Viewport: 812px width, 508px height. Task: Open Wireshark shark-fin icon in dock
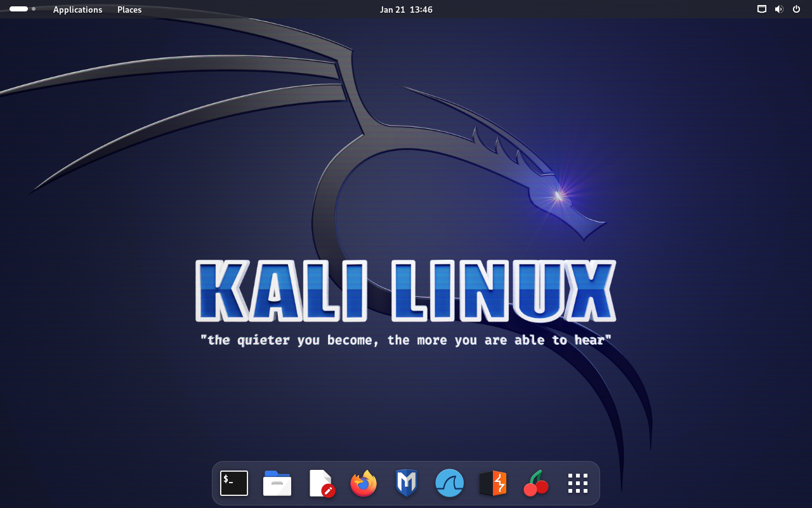[x=449, y=483]
